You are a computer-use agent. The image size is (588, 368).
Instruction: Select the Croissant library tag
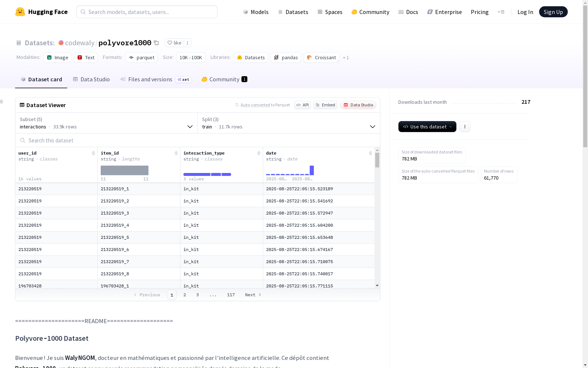pyautogui.click(x=322, y=57)
